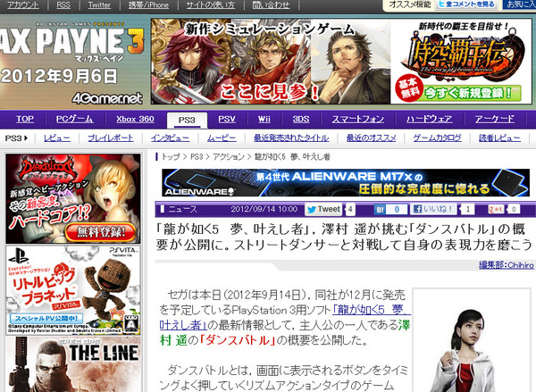Open the アーケード navigation tab
Viewport: 536px width, 392px height.
pos(494,120)
